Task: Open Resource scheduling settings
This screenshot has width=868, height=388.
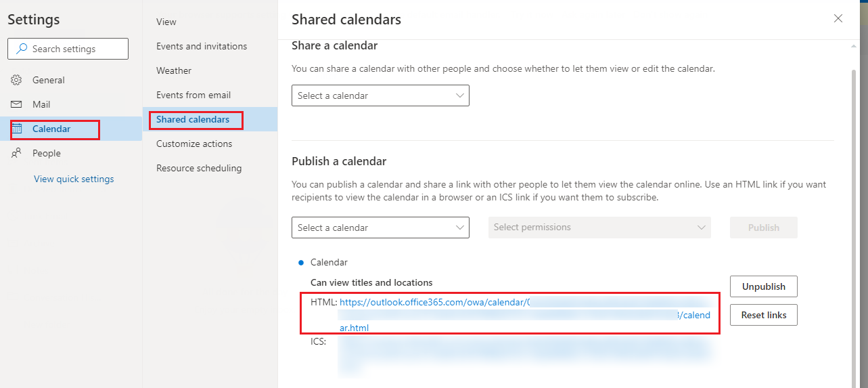Action: (199, 168)
